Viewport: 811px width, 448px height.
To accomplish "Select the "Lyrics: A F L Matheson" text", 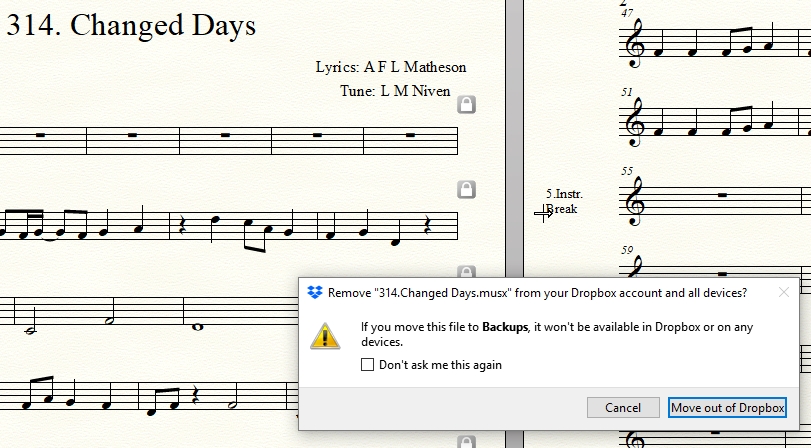I will [391, 67].
